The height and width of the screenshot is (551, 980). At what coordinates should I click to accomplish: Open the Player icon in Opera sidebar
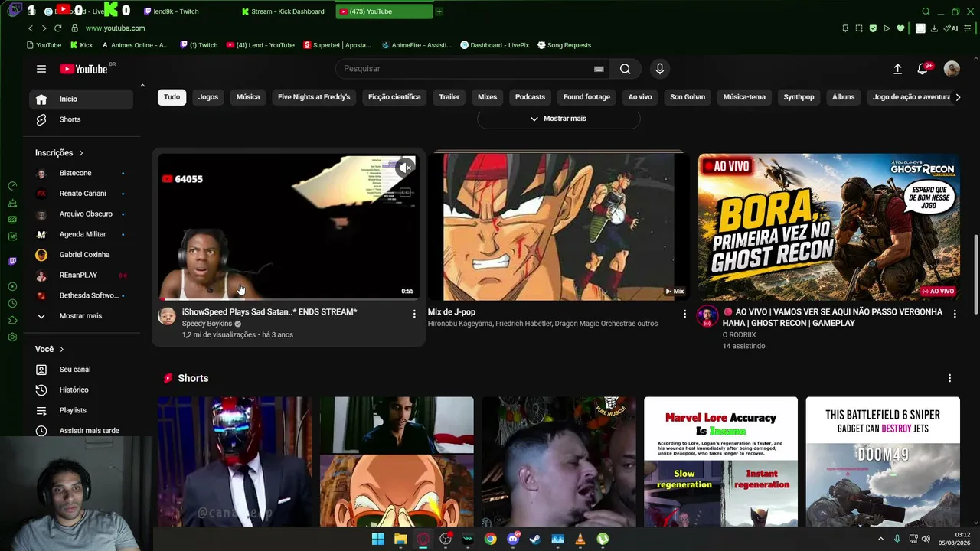click(12, 286)
